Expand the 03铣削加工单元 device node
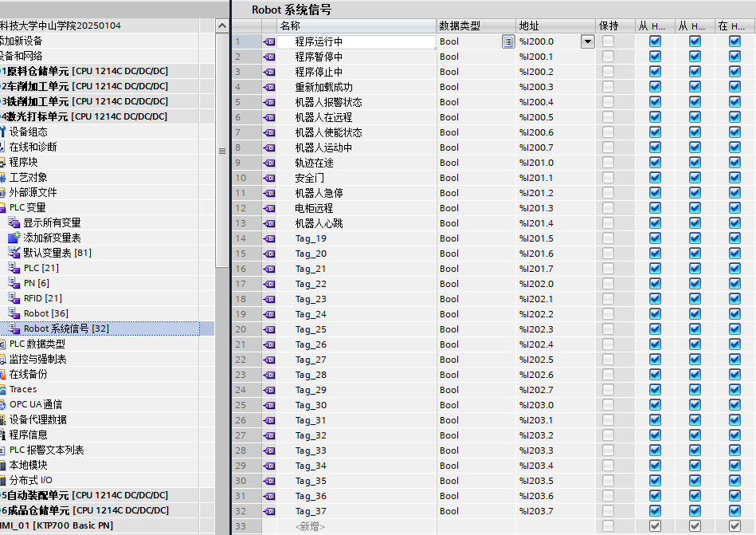 coord(84,102)
